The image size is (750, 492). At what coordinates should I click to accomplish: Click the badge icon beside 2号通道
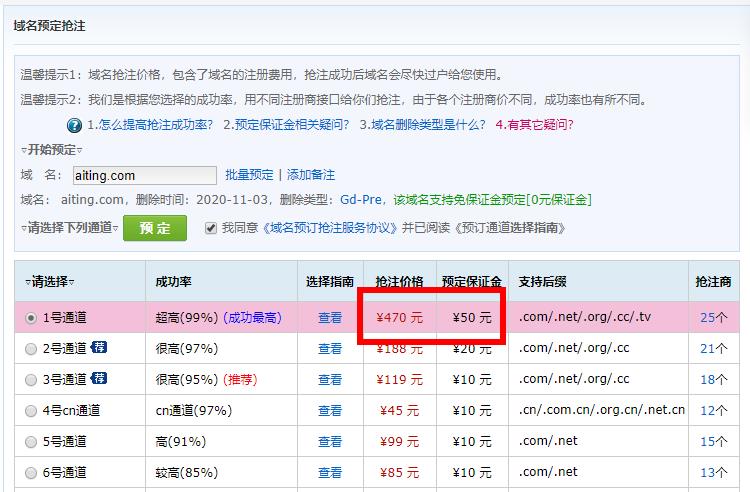[x=98, y=348]
